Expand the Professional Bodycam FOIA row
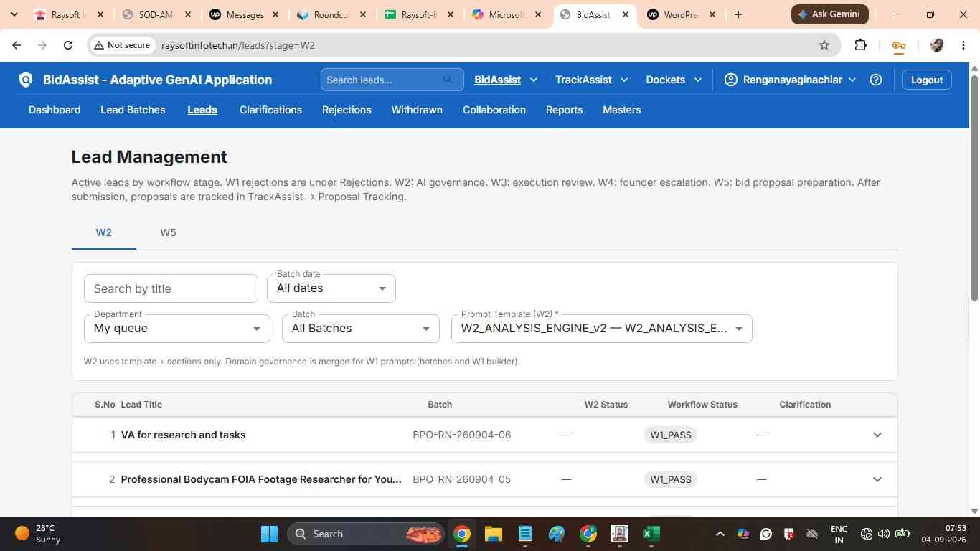980x551 pixels. click(877, 479)
